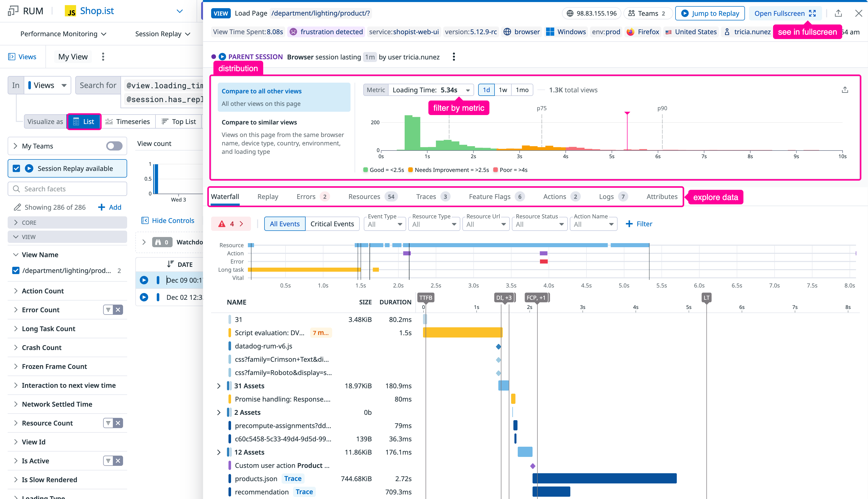The image size is (868, 499).
Task: Open the Feature Flags tab
Action: point(489,196)
